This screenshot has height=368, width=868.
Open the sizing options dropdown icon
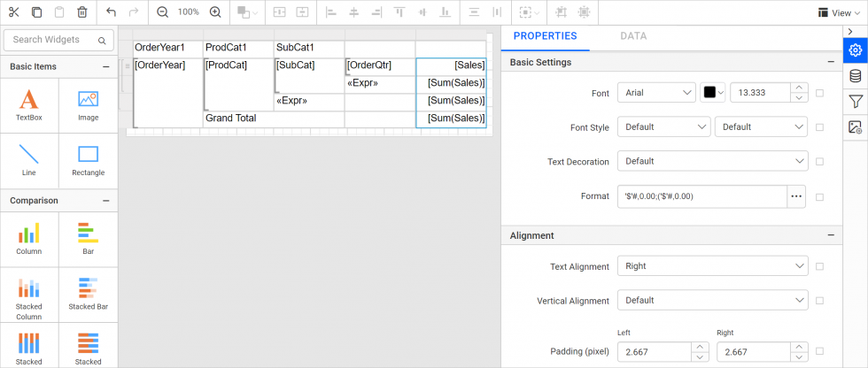(530, 12)
